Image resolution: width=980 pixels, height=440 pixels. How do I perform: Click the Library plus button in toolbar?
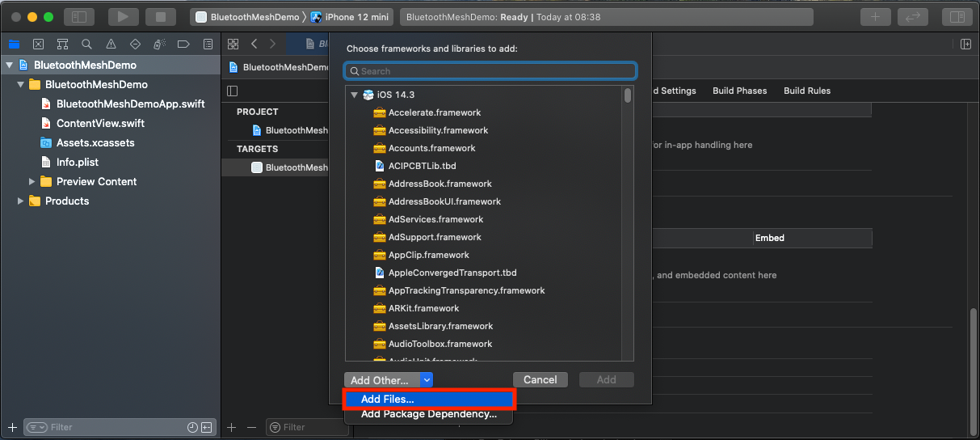tap(874, 17)
